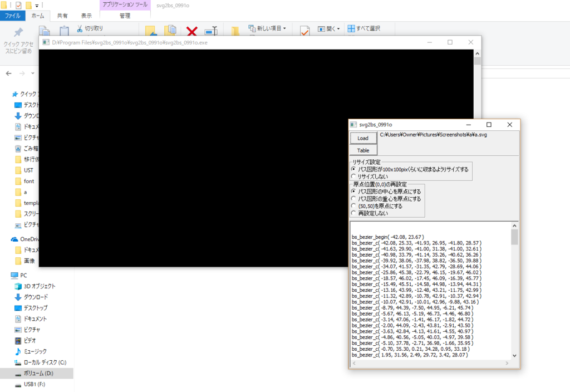Open デスクトップ under PC
570x392 pixels.
31,307
